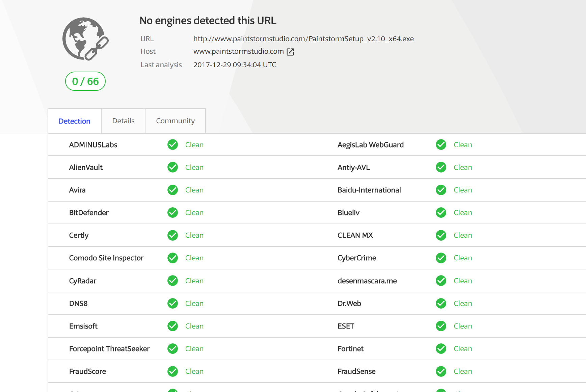
Task: Click the Comodo Site Inspector engine name
Action: 106,258
